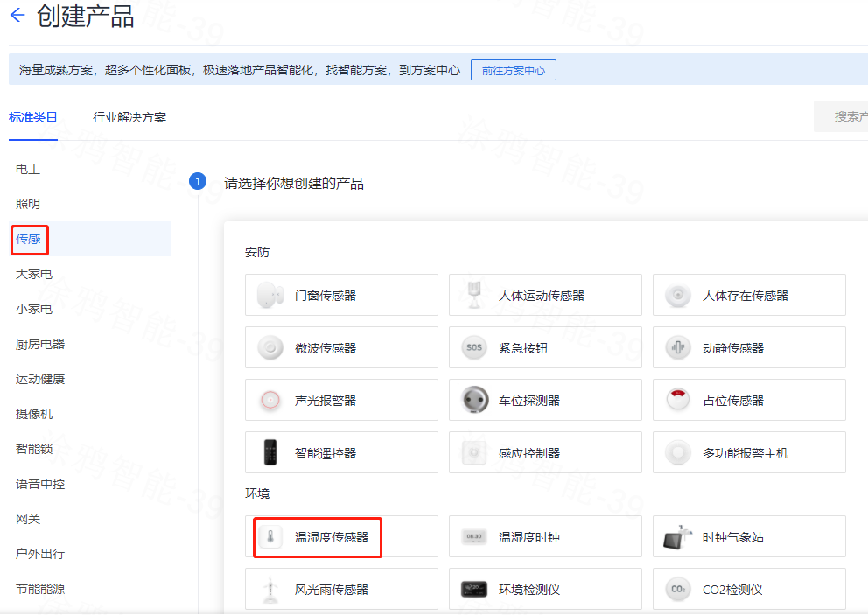Open the 行业解决方案 tab
868x615 pixels.
tap(129, 117)
